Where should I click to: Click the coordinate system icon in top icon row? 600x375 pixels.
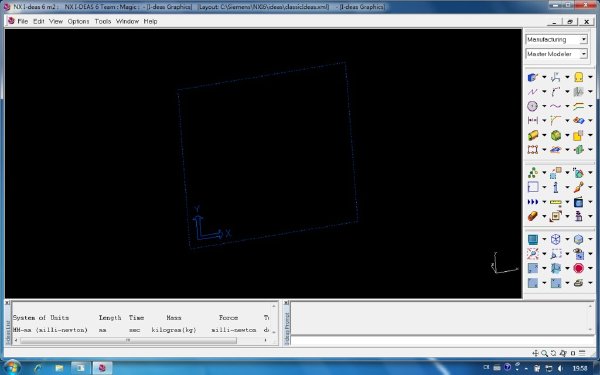(x=556, y=77)
